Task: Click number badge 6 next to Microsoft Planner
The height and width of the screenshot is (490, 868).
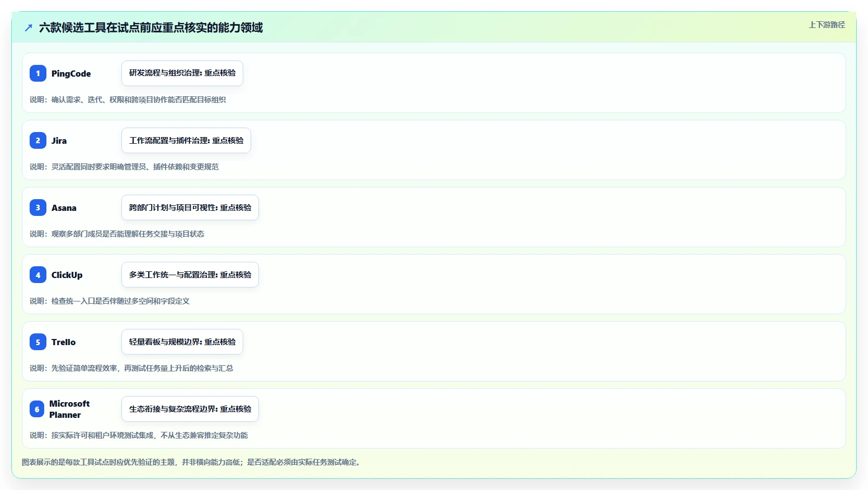Action: (37, 409)
